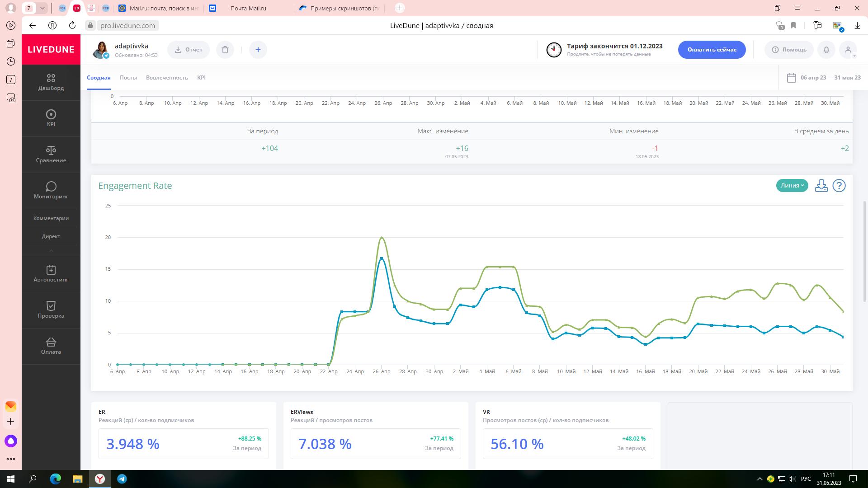
Task: Switch to the Вовлеченность tab
Action: 167,78
